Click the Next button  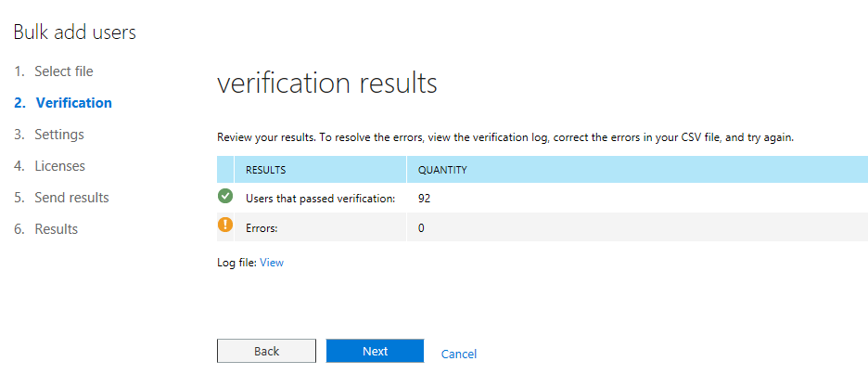pos(376,351)
